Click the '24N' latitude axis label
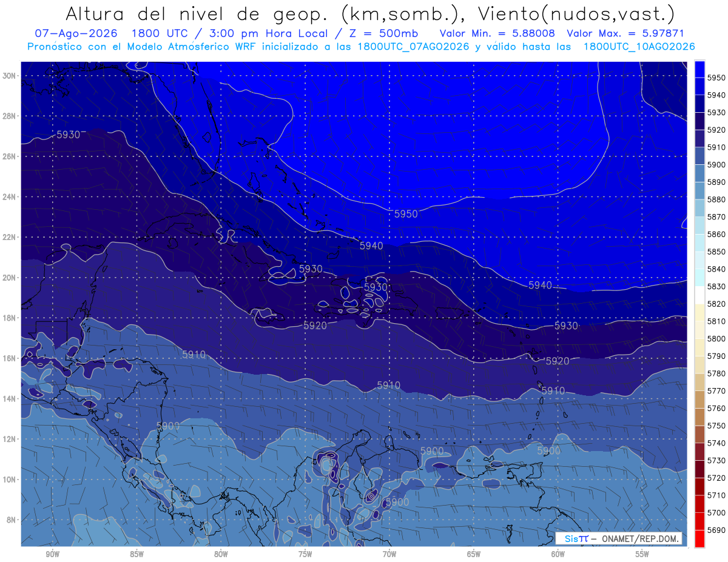Viewport: 728px width, 562px height. [x=10, y=196]
